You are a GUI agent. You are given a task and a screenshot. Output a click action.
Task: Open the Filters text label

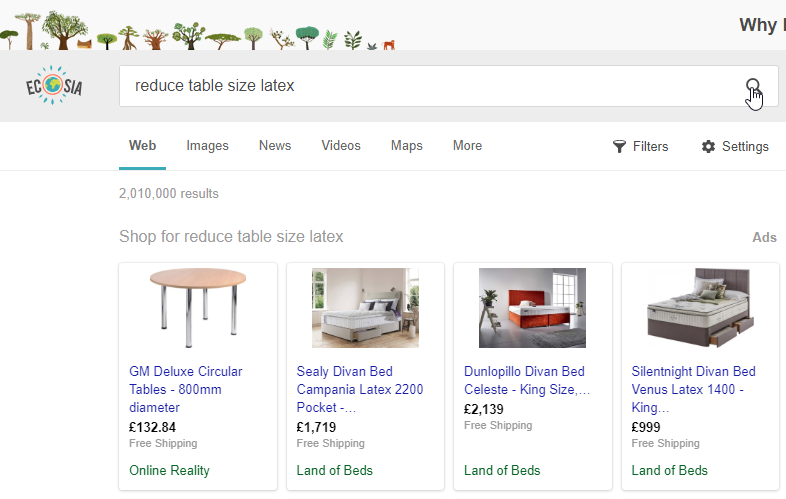tap(650, 146)
